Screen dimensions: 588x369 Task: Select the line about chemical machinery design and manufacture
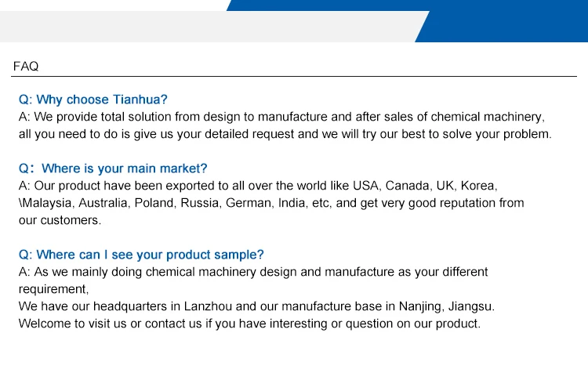point(253,272)
